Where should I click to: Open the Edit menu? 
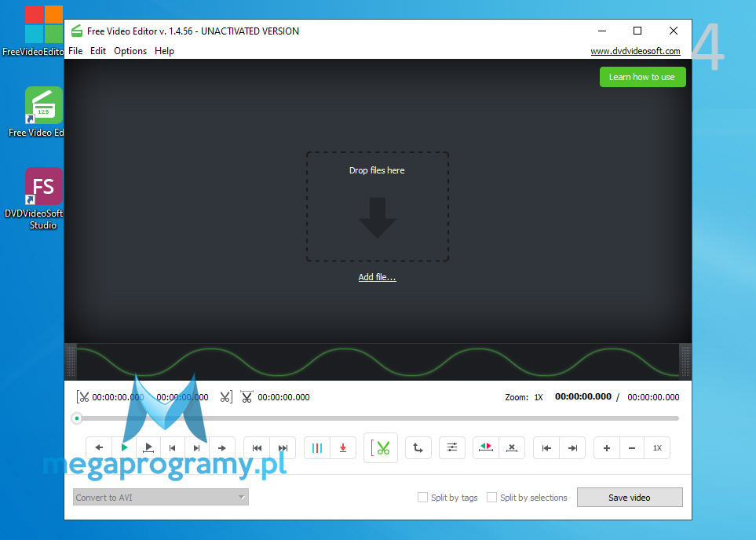[98, 51]
